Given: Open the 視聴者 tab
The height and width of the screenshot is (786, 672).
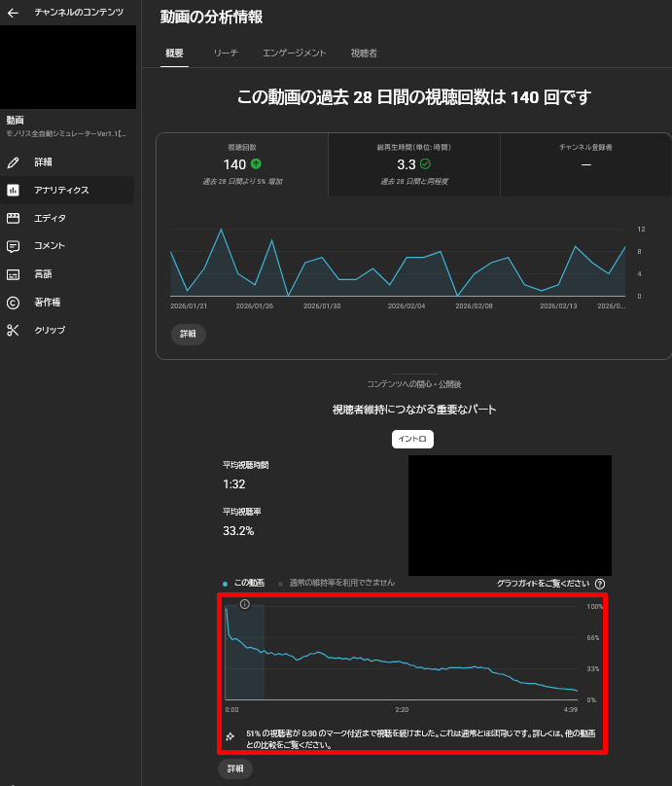Looking at the screenshot, I should coord(364,53).
